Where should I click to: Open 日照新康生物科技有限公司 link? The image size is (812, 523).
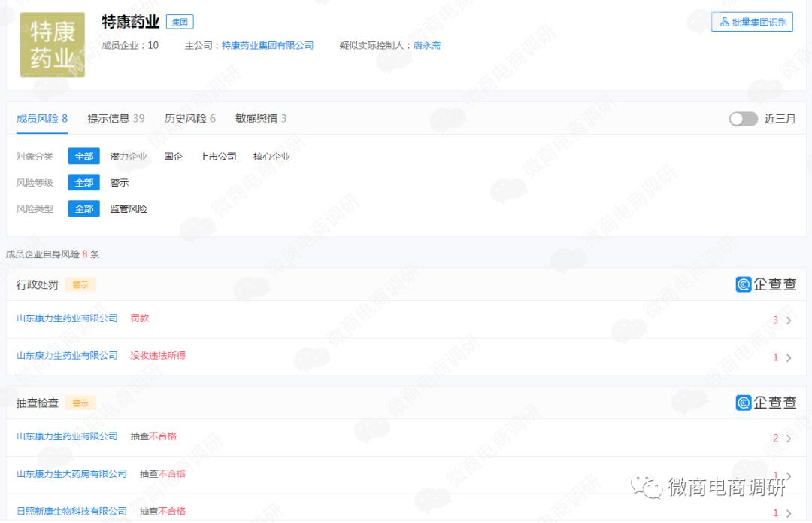point(71,511)
